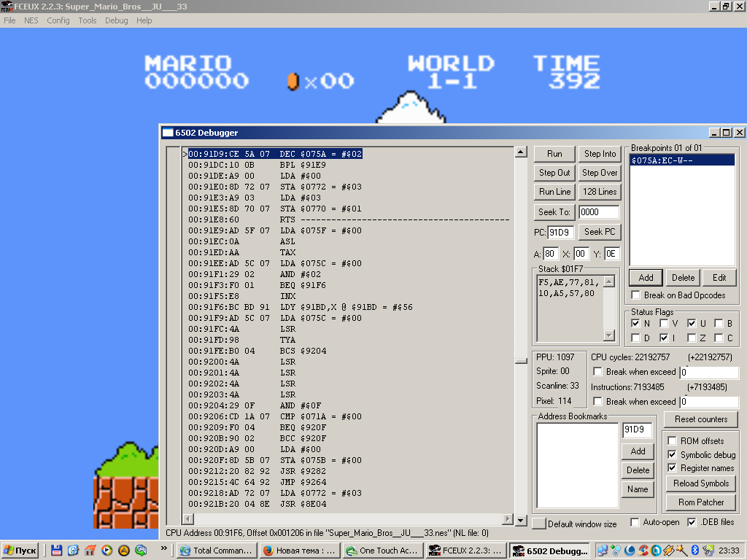Toggle Break on Bad Opcodes checkbox
Image resolution: width=747 pixels, height=560 pixels.
tap(635, 295)
